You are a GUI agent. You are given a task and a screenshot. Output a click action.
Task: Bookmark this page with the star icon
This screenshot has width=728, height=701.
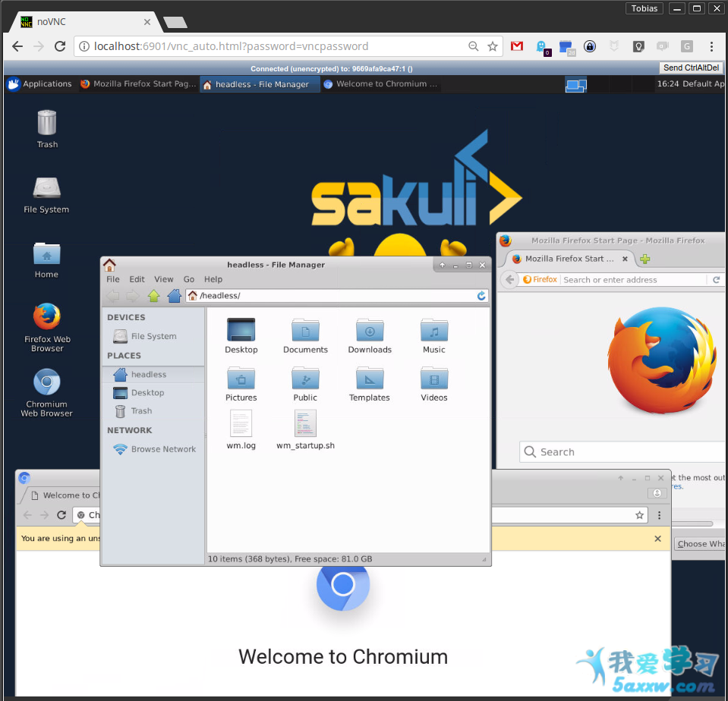[493, 46]
